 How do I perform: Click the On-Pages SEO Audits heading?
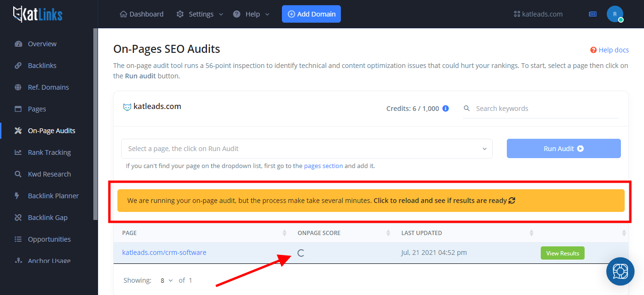tap(166, 49)
